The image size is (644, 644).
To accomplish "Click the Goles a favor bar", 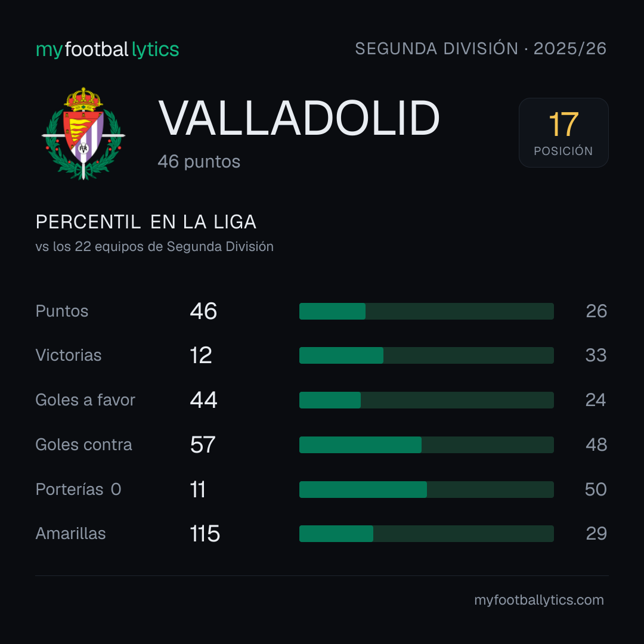I will (x=426, y=400).
